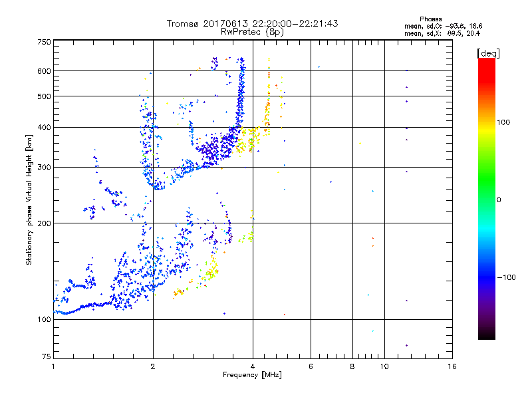Click the y-axis value '200'
The width and height of the screenshot is (532, 399).
coord(44,223)
